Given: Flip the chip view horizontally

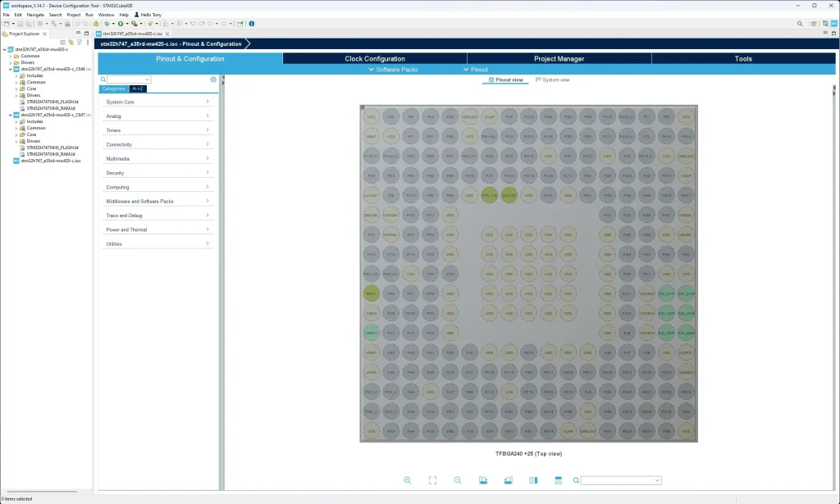Looking at the screenshot, I should click(x=533, y=480).
